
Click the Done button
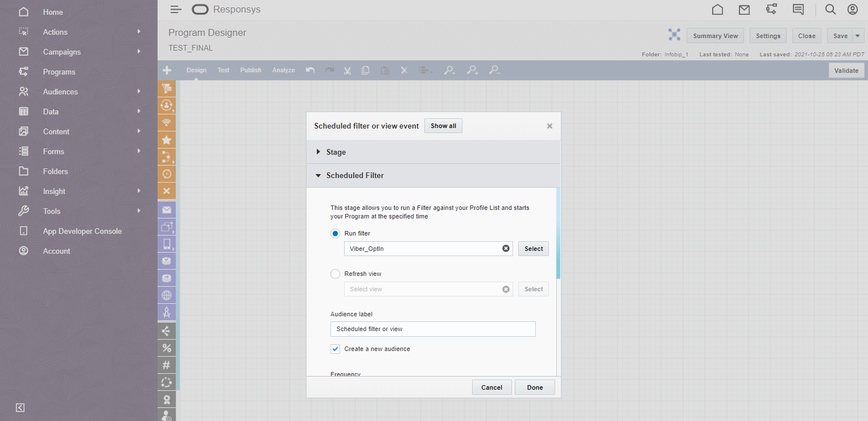pos(535,387)
